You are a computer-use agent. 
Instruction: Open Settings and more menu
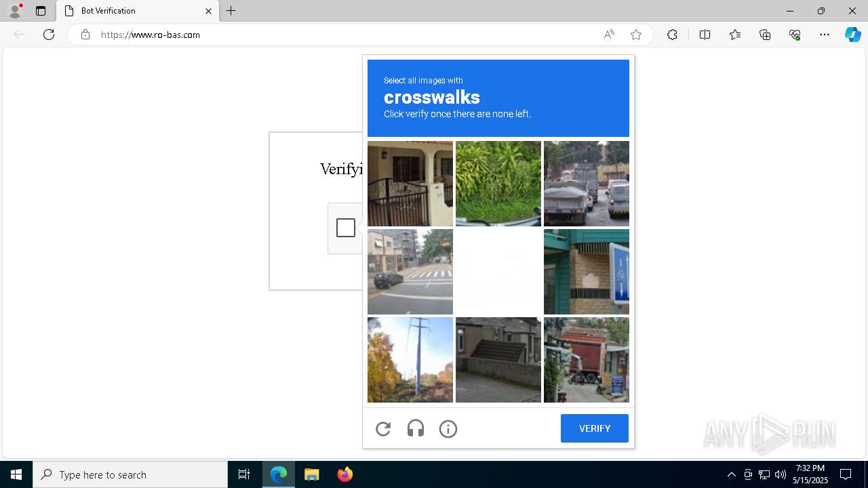[x=825, y=35]
